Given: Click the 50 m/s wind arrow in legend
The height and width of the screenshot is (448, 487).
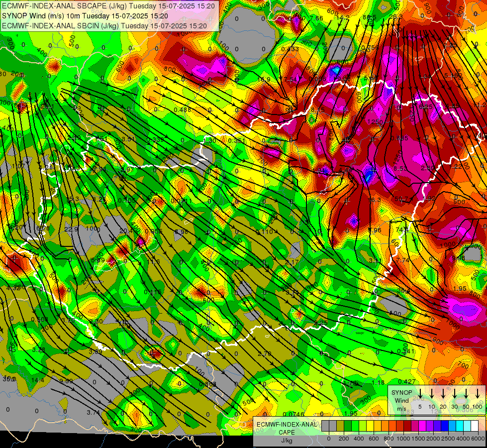Looking at the screenshot, I should coord(466,393).
